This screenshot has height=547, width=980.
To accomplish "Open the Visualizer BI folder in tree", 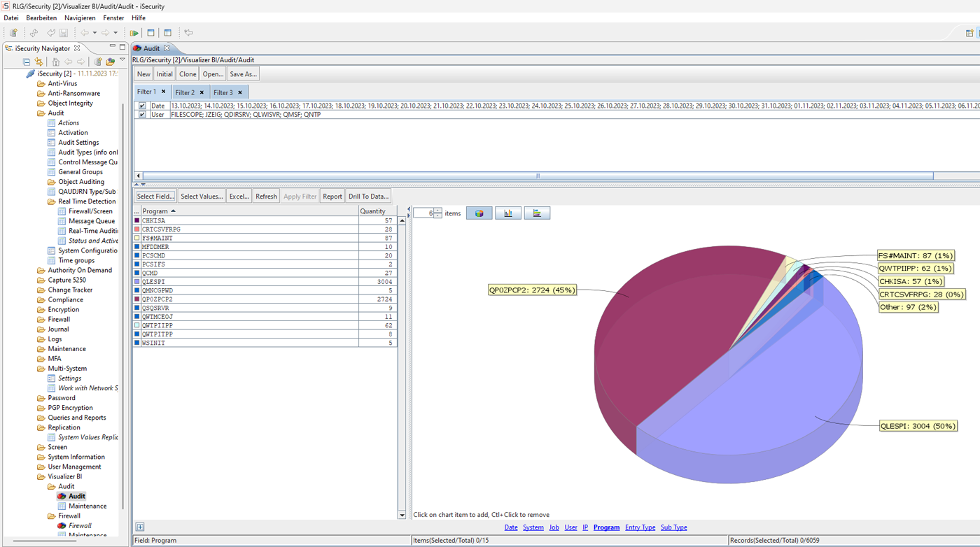I will (64, 476).
